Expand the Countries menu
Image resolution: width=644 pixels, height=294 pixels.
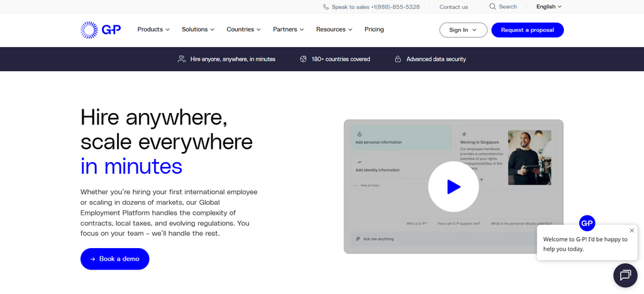[x=243, y=30]
